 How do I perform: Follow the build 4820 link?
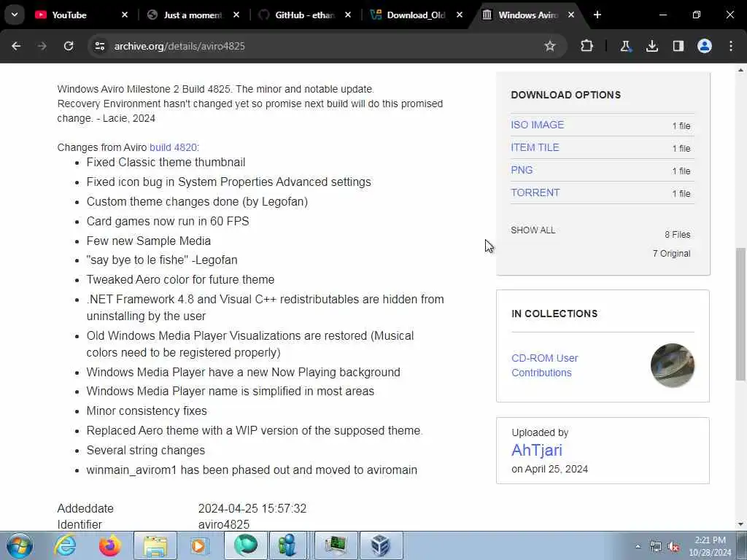[173, 147]
